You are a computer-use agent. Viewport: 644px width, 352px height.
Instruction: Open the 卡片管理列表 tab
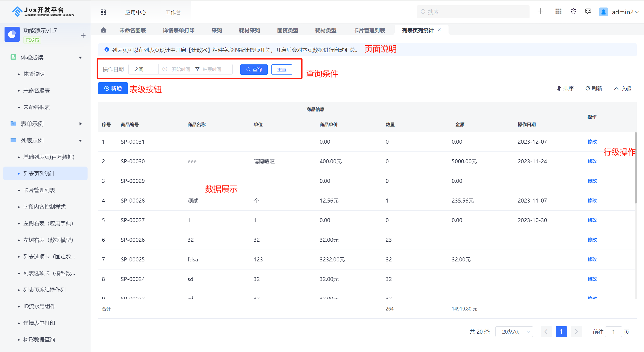[x=369, y=30]
